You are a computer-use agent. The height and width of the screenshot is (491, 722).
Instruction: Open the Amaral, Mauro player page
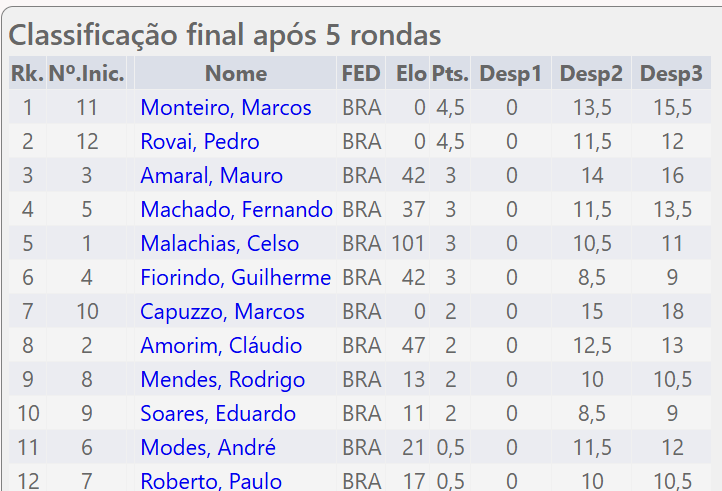tap(211, 176)
